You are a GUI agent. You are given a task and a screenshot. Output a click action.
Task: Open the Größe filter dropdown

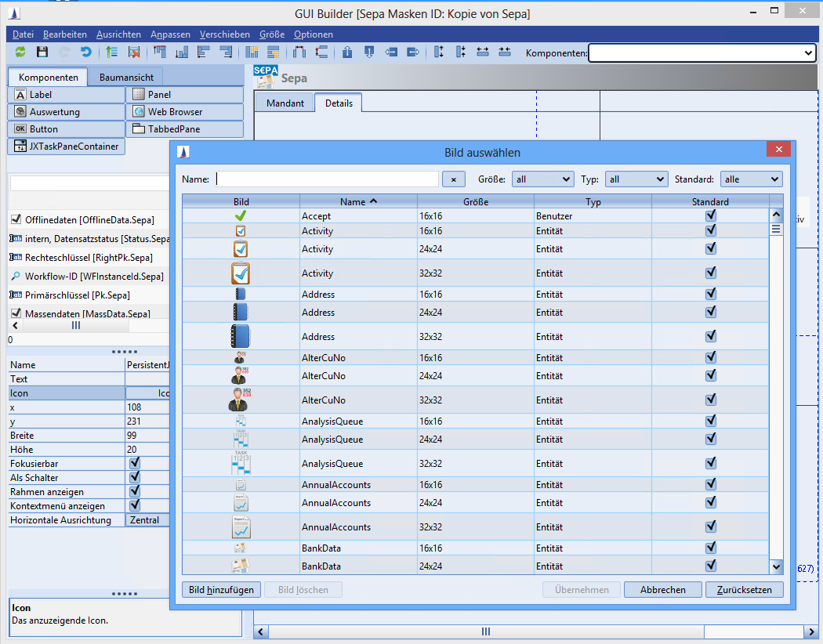pos(543,179)
